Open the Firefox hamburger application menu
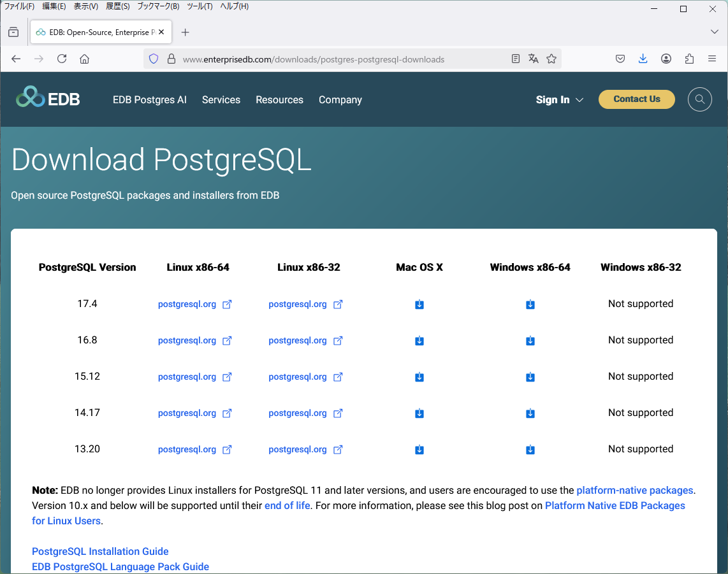Screen dimensions: 728x574 point(712,59)
